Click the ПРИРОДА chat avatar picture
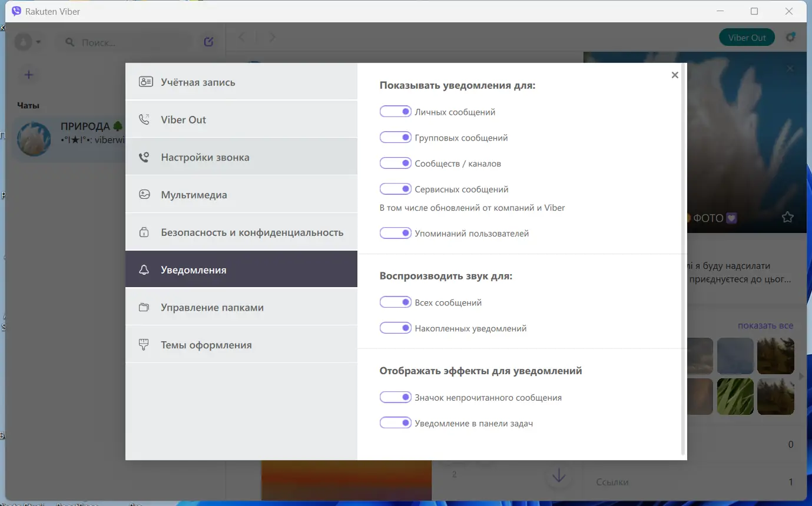The image size is (812, 506). (x=34, y=139)
